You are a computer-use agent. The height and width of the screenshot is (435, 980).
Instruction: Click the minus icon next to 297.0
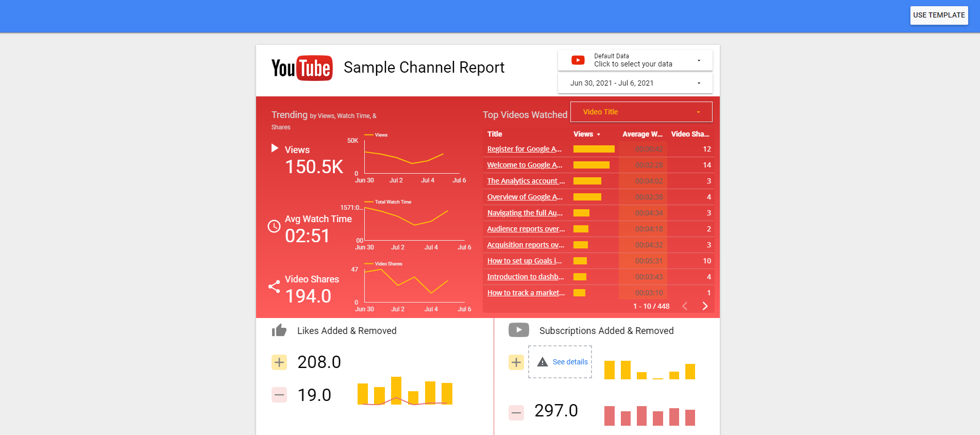click(x=516, y=413)
